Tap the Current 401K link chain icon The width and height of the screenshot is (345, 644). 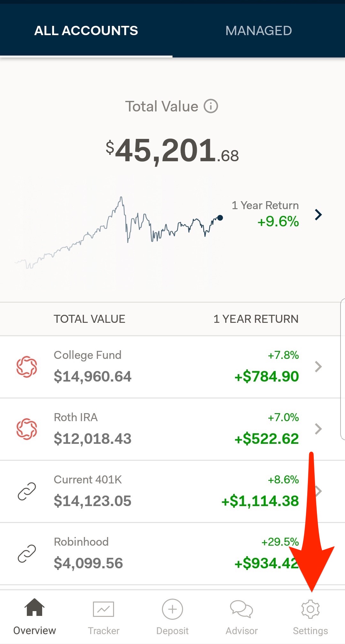click(x=27, y=491)
